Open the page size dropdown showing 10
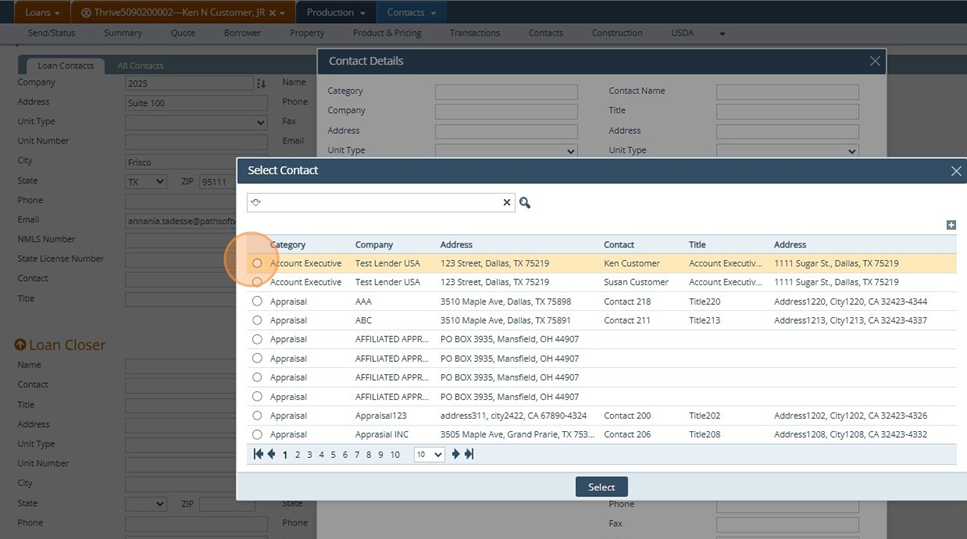967x539 pixels. [429, 455]
